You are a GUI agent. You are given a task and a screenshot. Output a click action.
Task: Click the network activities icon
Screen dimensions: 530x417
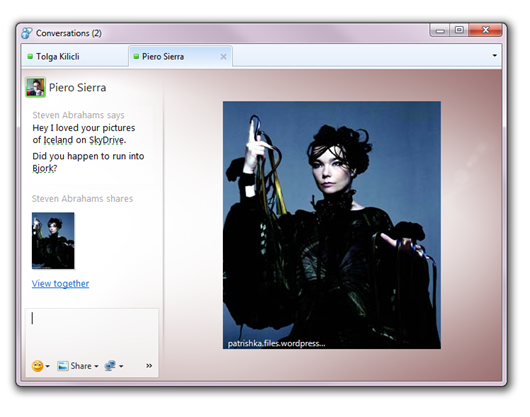click(110, 366)
